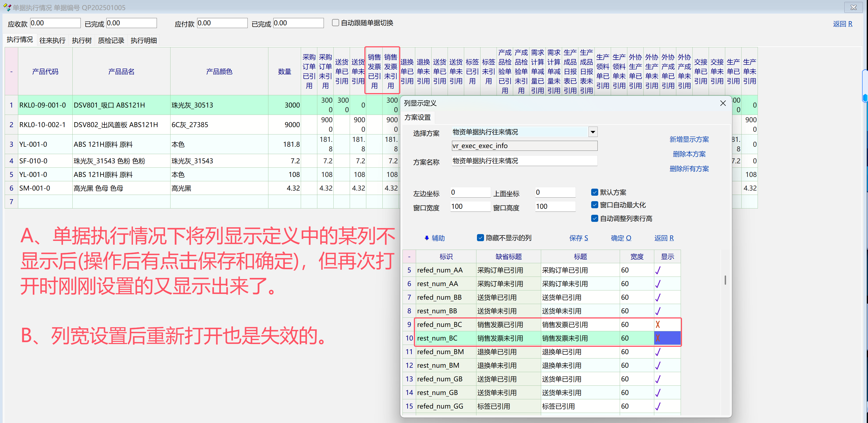Open the 质检记录 tab
The image size is (868, 423).
tap(111, 41)
